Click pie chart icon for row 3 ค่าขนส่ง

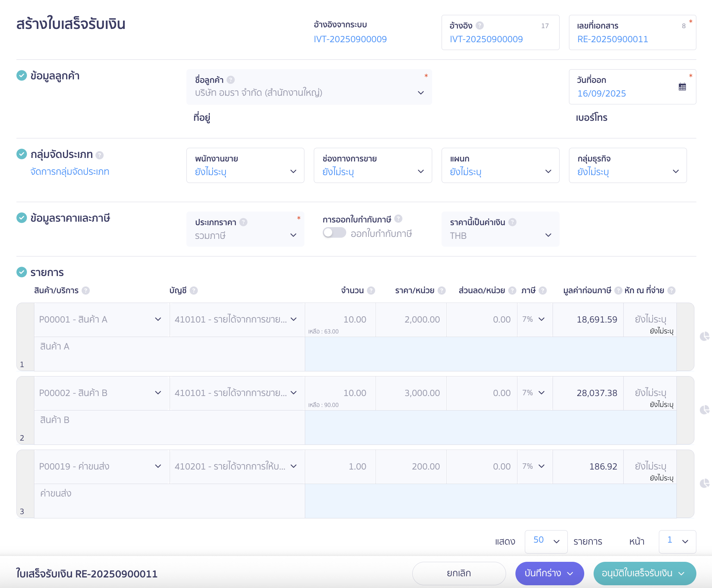click(704, 483)
